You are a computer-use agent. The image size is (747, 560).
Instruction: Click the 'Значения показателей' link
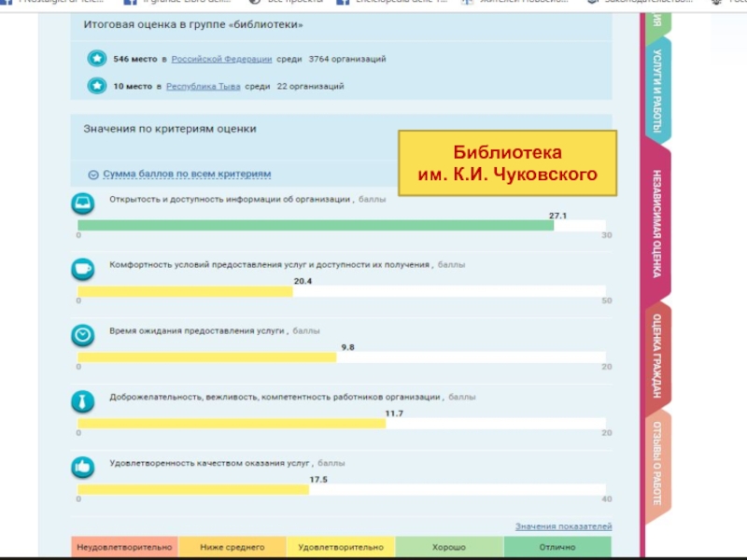(563, 526)
